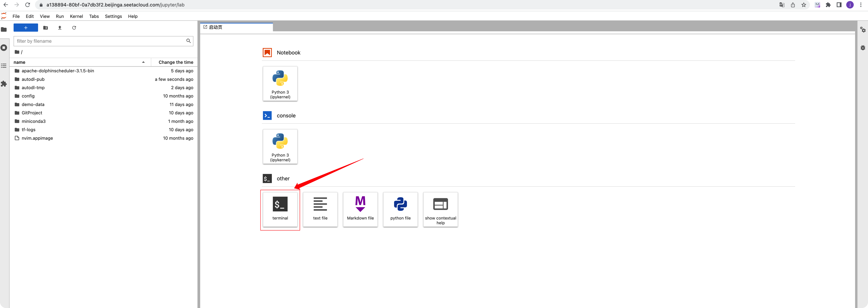Open Chrome three-dot menu
Screen dimensions: 868x308
click(x=861, y=5)
